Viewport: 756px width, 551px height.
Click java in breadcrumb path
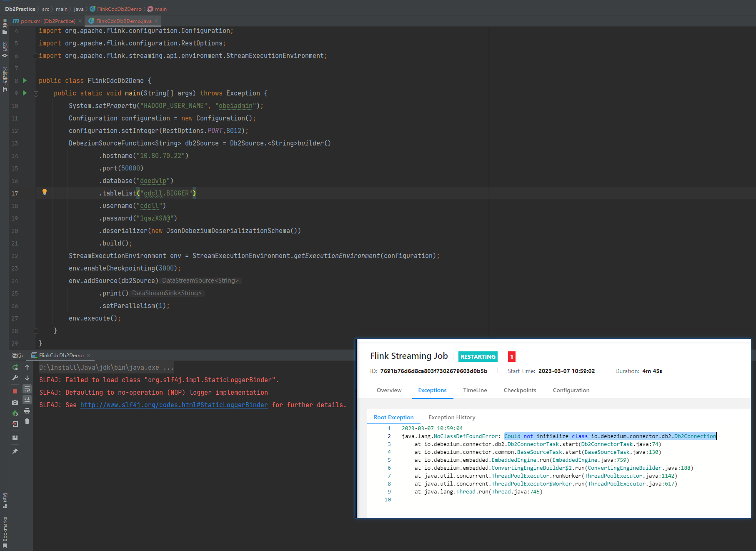[x=79, y=9]
